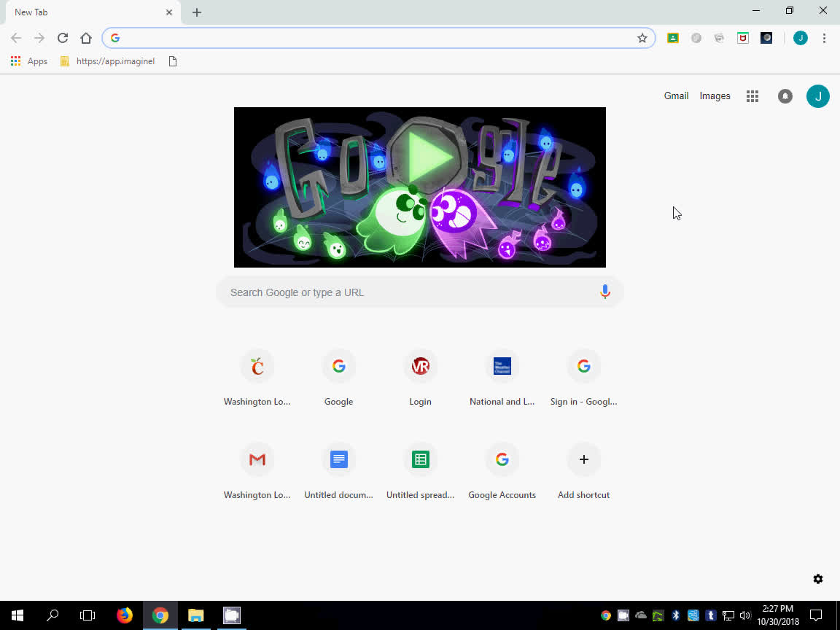Open the Google shortcut tile
This screenshot has height=630, width=840.
338,377
